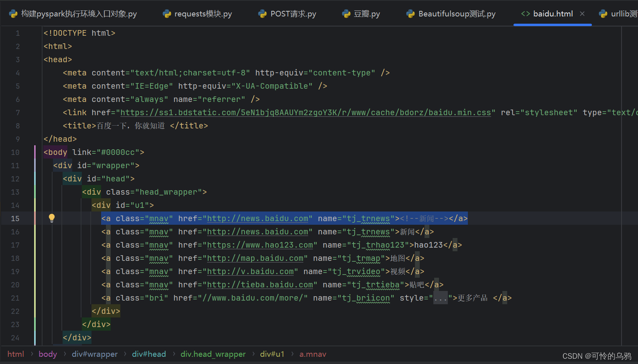Select div#u1 breadcrumb
This screenshot has height=364, width=638.
point(272,354)
